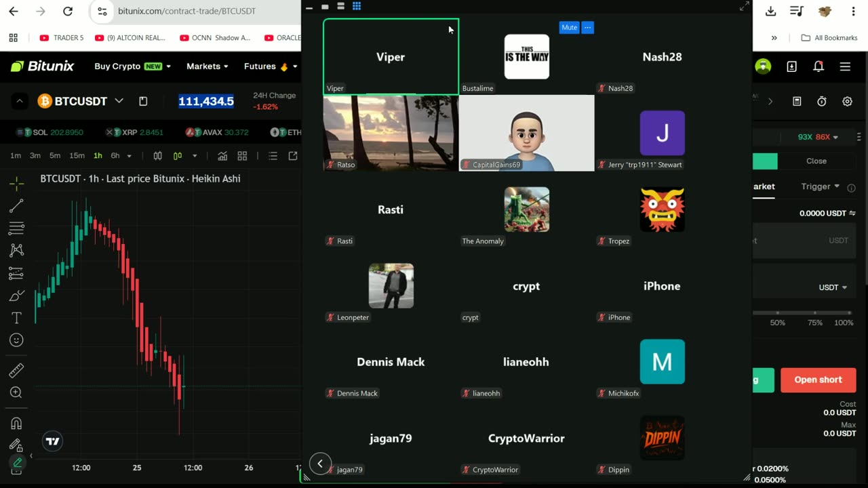This screenshot has height=488, width=868.
Task: Select the pattern drawing tool
Action: point(17,250)
